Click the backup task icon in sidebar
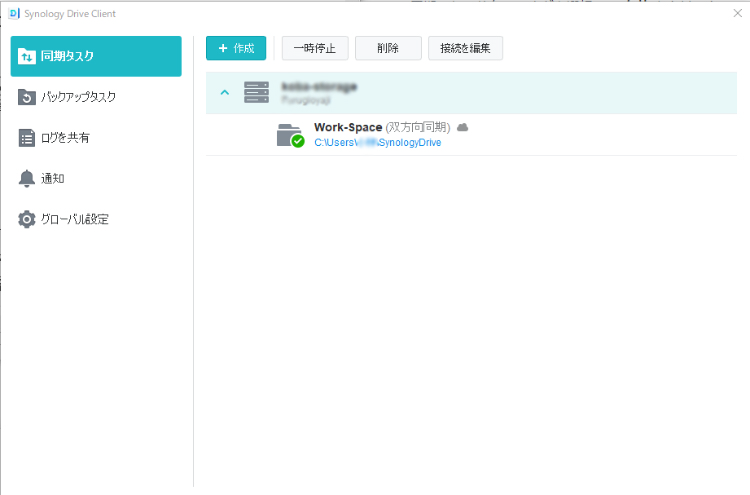750x495 pixels. pyautogui.click(x=27, y=97)
